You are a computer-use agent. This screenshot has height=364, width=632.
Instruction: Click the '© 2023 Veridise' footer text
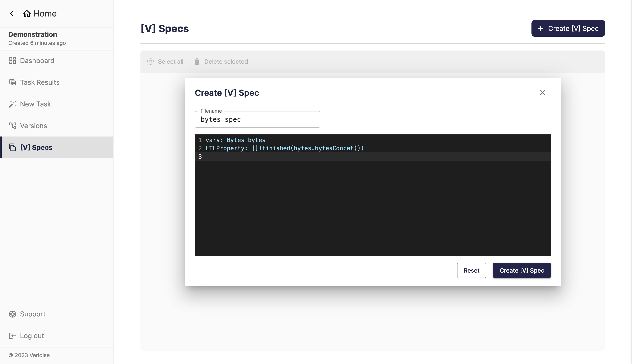coord(29,355)
